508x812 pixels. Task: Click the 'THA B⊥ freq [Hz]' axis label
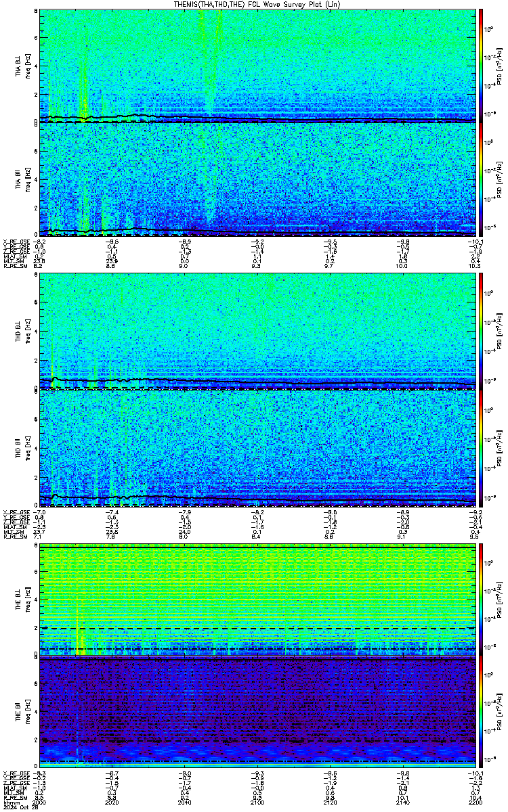(23, 66)
